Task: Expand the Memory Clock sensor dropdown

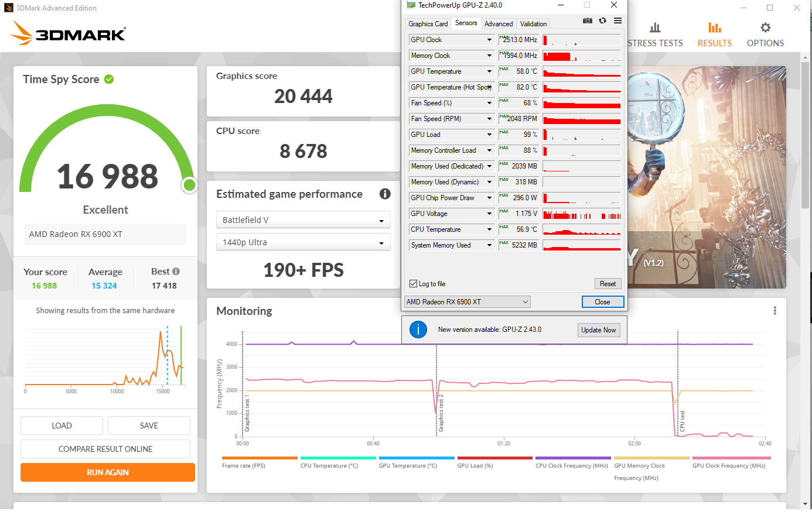Action: coord(489,56)
